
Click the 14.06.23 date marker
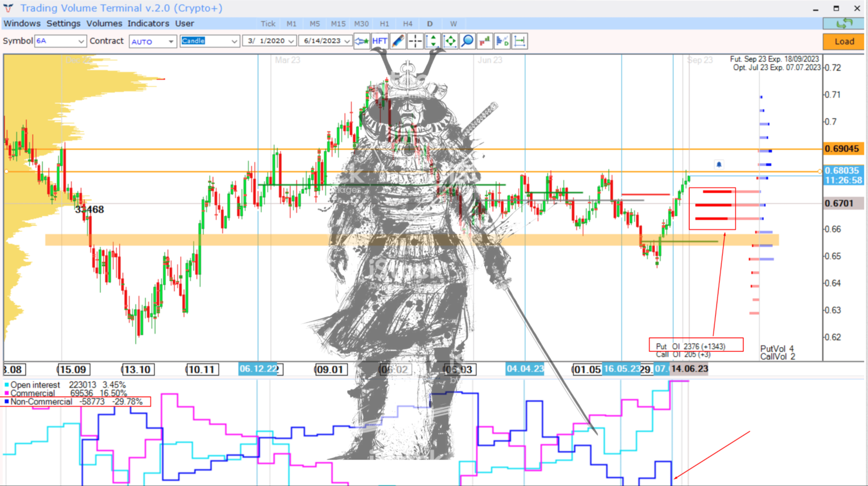pyautogui.click(x=689, y=369)
